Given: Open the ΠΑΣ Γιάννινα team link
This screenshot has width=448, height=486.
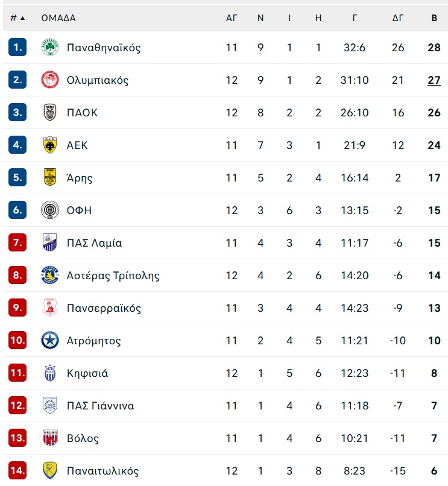Looking at the screenshot, I should pyautogui.click(x=101, y=406).
